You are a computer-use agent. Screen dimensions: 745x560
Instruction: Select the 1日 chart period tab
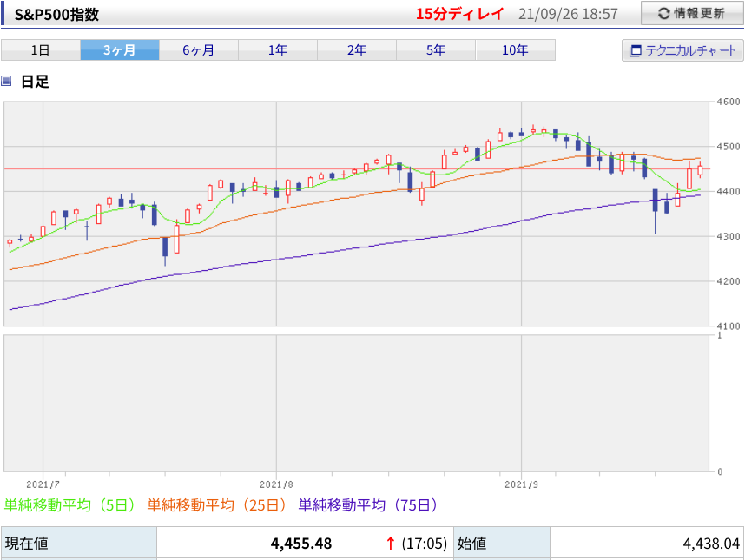[x=41, y=49]
